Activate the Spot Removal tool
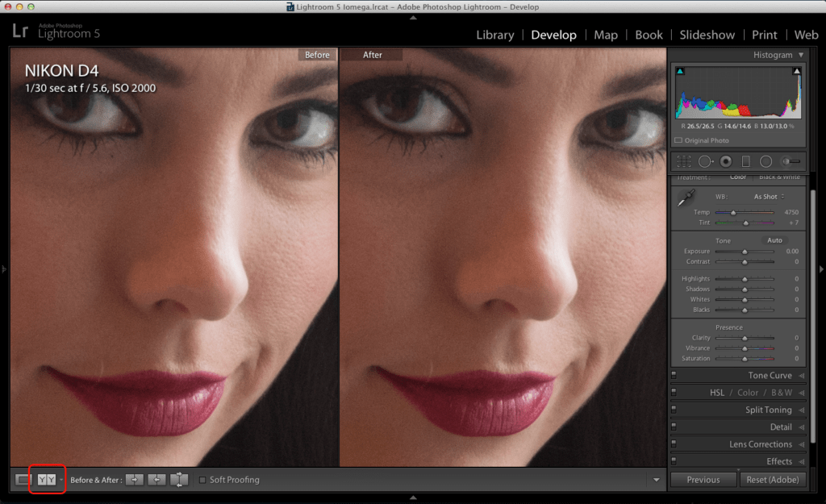826x504 pixels. (705, 161)
